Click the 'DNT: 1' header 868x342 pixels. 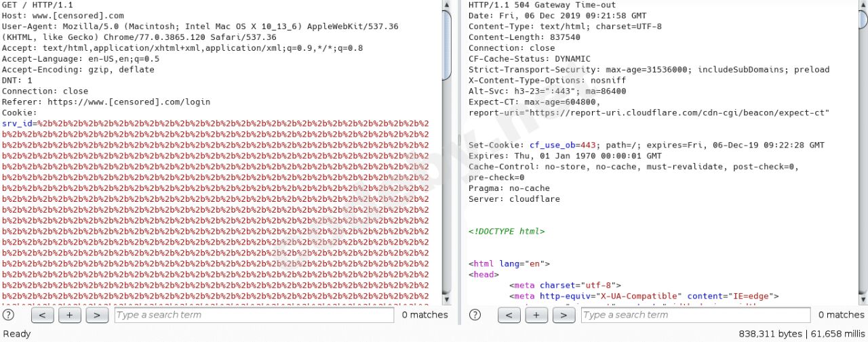point(17,81)
